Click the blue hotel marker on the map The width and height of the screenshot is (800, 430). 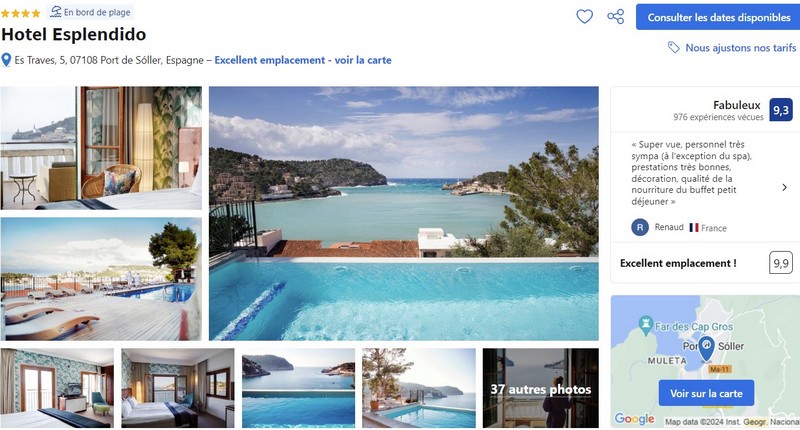706,349
